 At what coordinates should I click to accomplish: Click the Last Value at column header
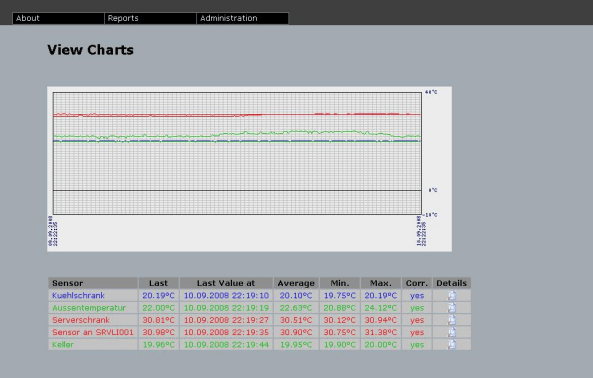(226, 283)
